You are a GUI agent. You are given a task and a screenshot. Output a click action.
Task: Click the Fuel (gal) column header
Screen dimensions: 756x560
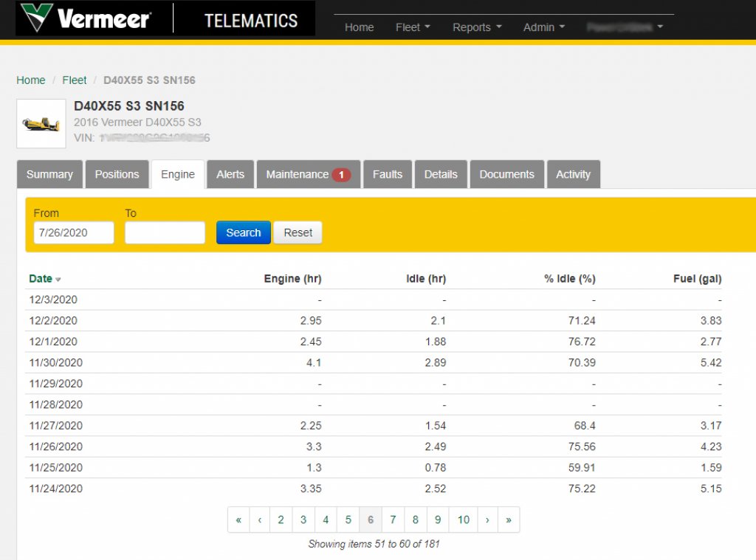(698, 279)
